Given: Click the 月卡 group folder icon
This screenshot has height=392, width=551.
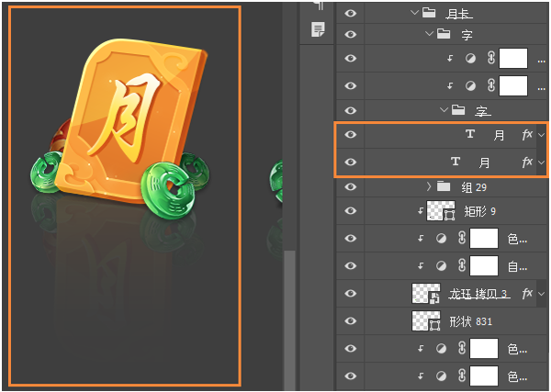Looking at the screenshot, I should (429, 13).
